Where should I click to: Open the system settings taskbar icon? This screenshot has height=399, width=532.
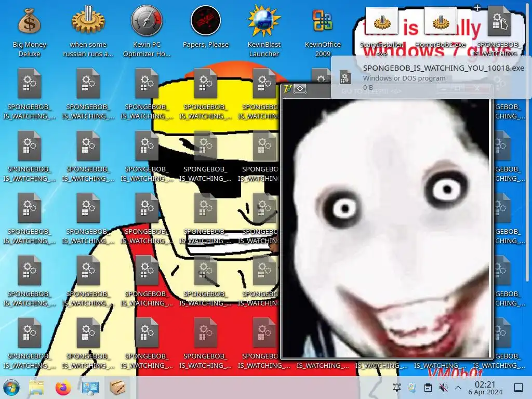[x=90, y=388]
